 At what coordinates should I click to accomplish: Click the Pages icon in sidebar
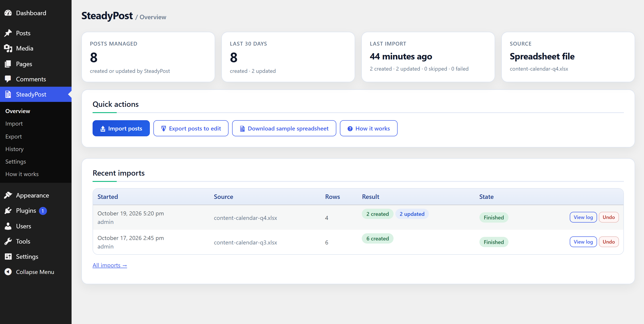pos(8,64)
